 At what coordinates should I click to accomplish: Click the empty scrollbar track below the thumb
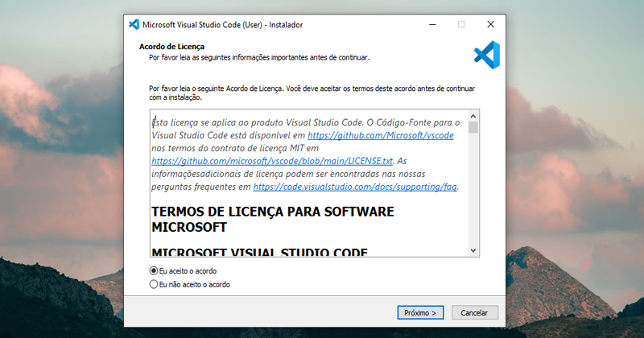point(473,193)
